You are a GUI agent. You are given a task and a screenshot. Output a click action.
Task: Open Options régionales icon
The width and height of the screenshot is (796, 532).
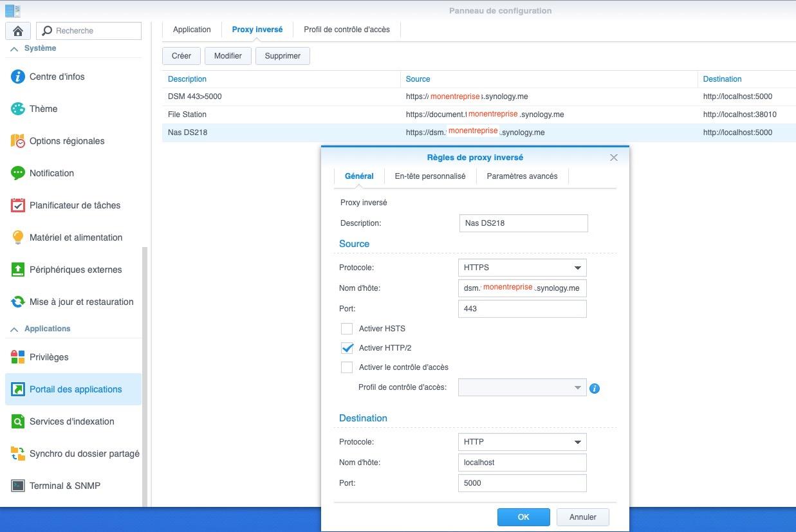[x=18, y=141]
